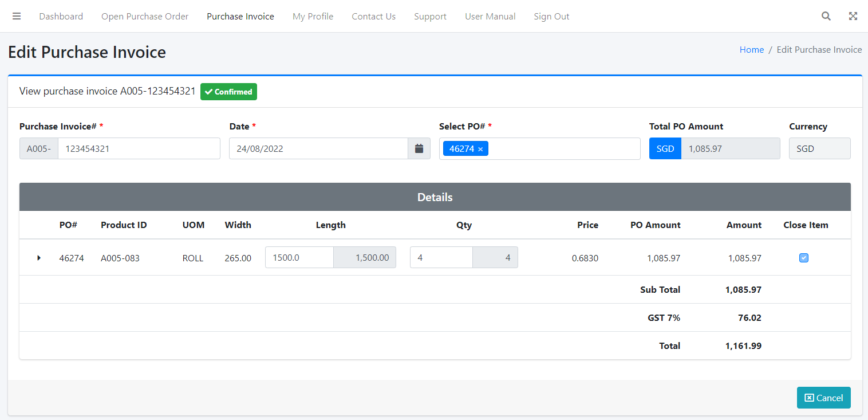Follow the Home breadcrumb link
The image size is (868, 420).
(x=751, y=50)
